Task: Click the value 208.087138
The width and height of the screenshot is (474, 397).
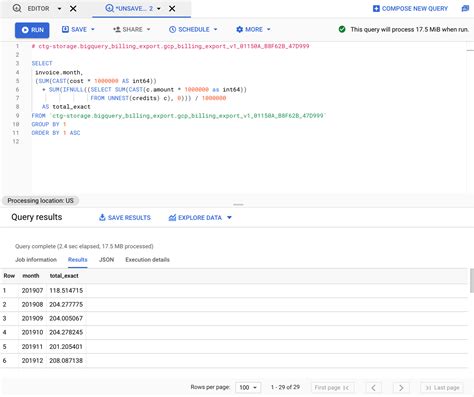Action: (66, 361)
